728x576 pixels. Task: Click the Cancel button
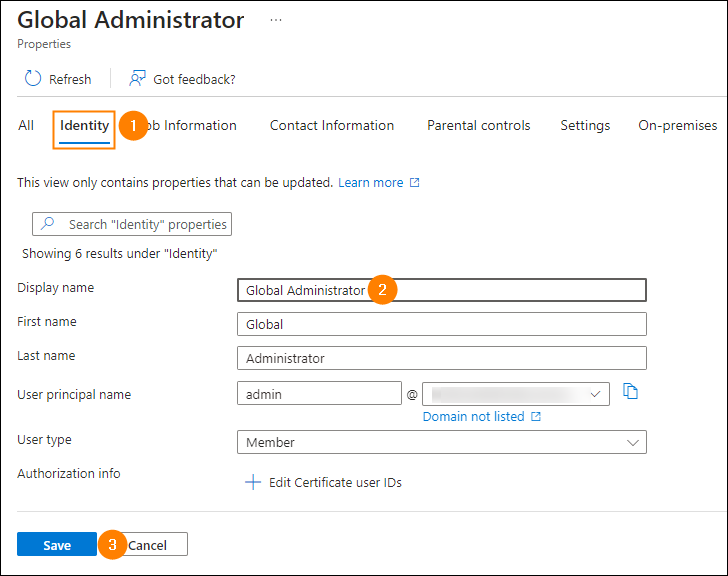click(x=151, y=544)
